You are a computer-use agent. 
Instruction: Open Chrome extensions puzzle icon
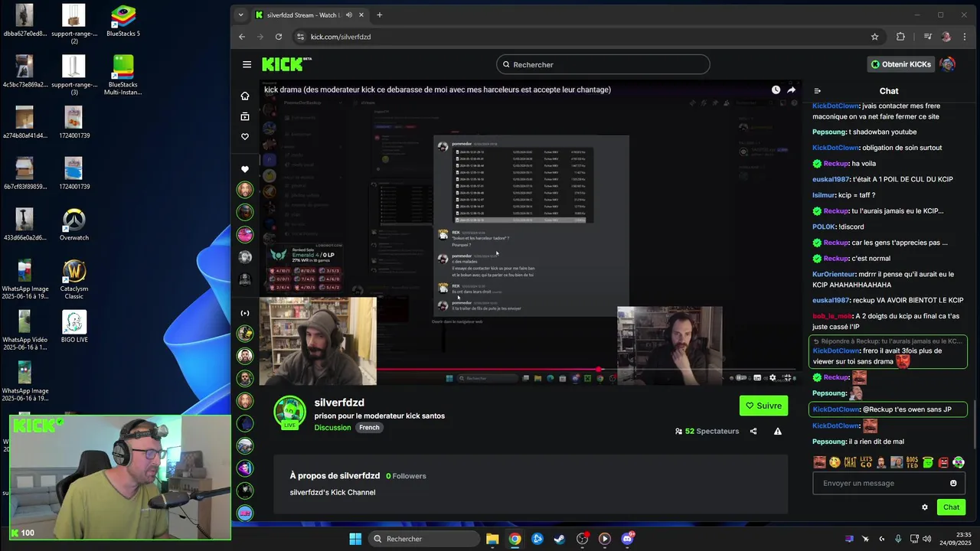click(900, 37)
